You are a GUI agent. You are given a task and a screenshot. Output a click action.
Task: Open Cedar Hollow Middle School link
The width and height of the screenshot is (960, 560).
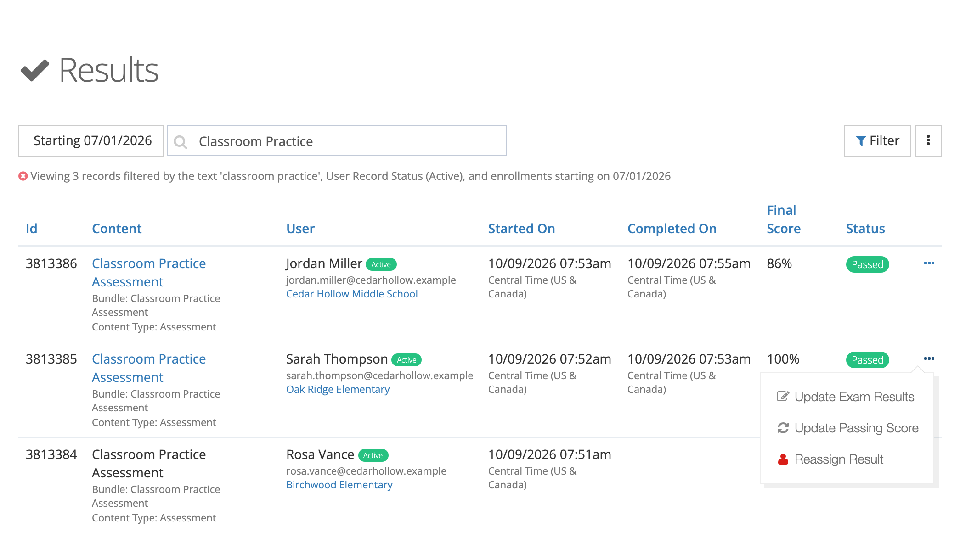tap(352, 294)
